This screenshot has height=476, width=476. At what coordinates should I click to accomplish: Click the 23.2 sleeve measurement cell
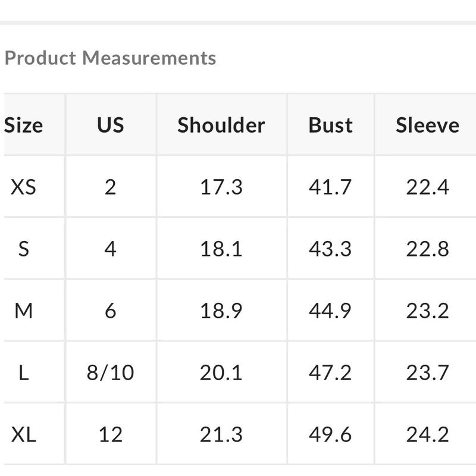pyautogui.click(x=427, y=311)
